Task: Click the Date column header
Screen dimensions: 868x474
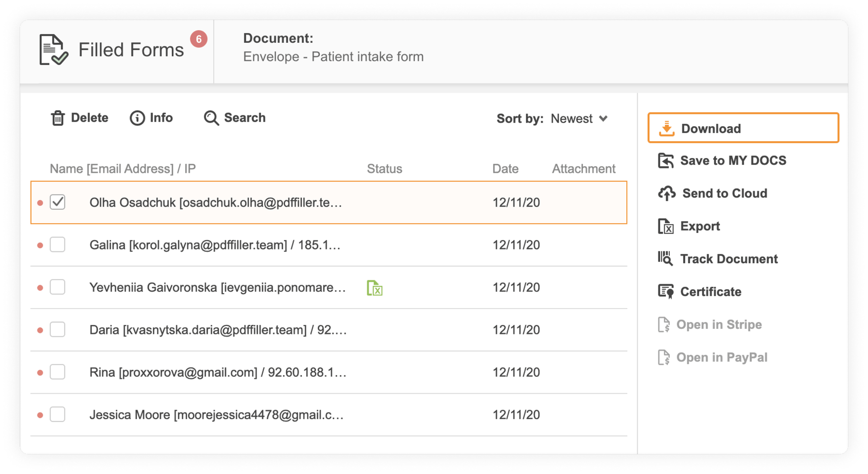Action: click(x=505, y=169)
